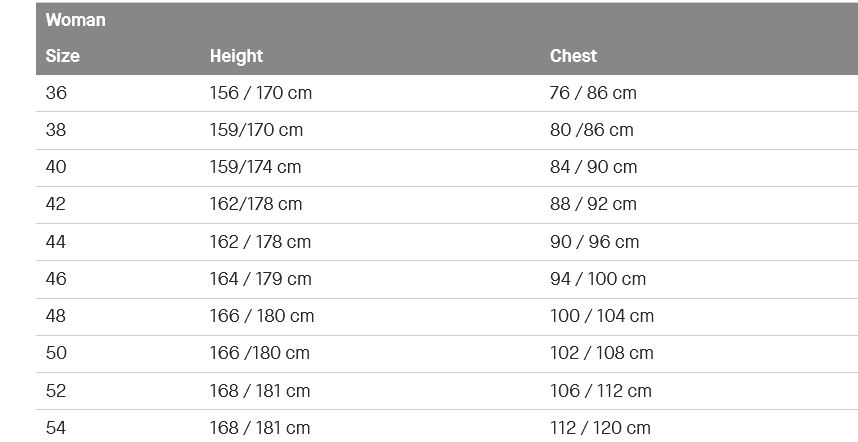The height and width of the screenshot is (442, 858).
Task: Click size 52 row label
Action: pyautogui.click(x=56, y=391)
